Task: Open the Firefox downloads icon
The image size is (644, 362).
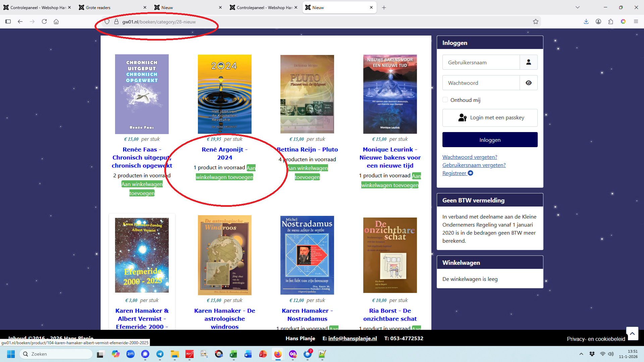Action: tap(586, 21)
